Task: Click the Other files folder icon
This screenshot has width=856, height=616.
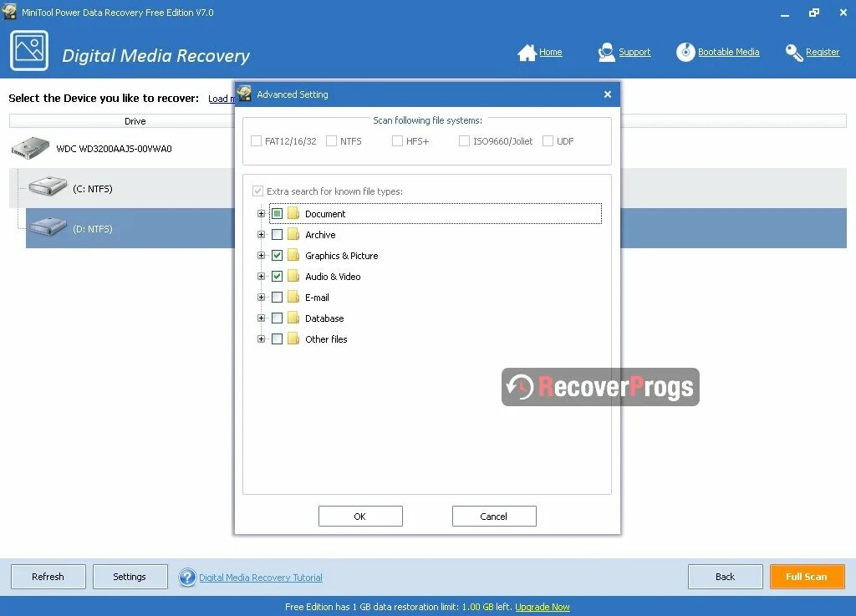Action: (293, 339)
